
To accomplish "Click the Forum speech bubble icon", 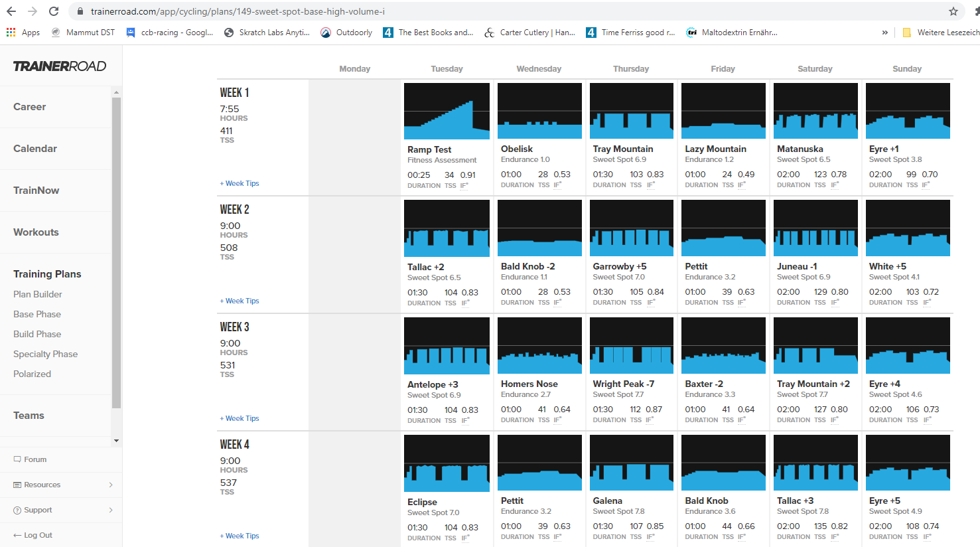I will pyautogui.click(x=17, y=459).
